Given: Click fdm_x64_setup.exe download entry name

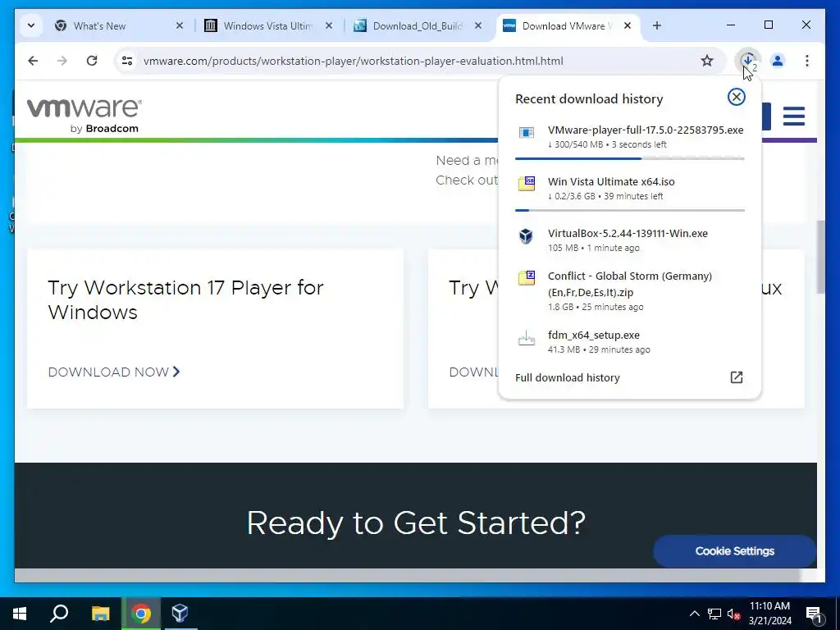Looking at the screenshot, I should [x=594, y=335].
